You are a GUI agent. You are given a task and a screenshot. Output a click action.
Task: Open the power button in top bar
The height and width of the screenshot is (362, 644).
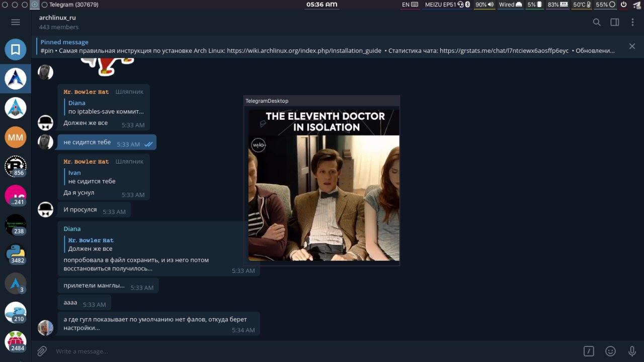click(x=623, y=5)
